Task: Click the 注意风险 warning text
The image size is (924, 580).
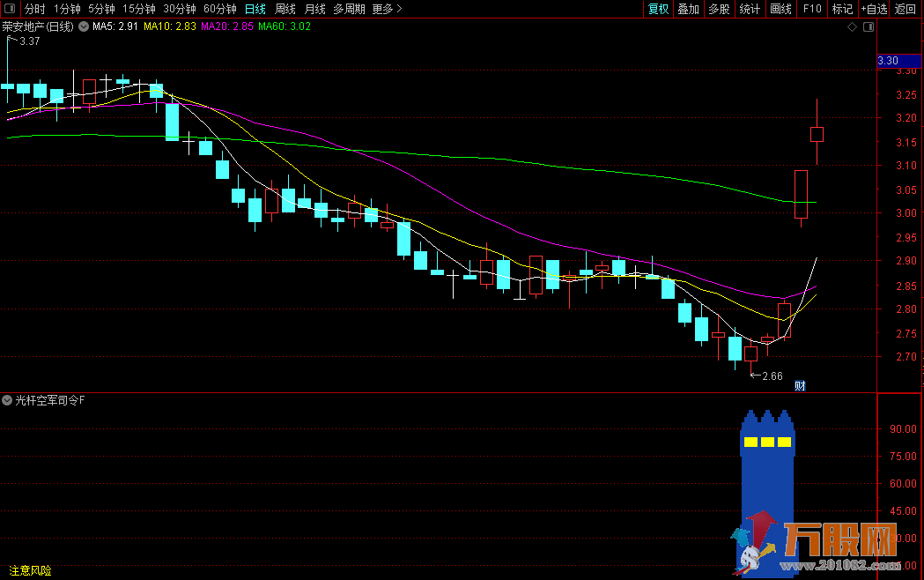Action: pos(31,570)
